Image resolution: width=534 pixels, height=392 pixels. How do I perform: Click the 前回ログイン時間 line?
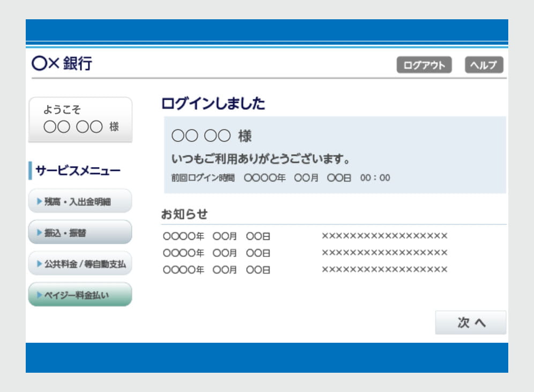click(x=280, y=178)
